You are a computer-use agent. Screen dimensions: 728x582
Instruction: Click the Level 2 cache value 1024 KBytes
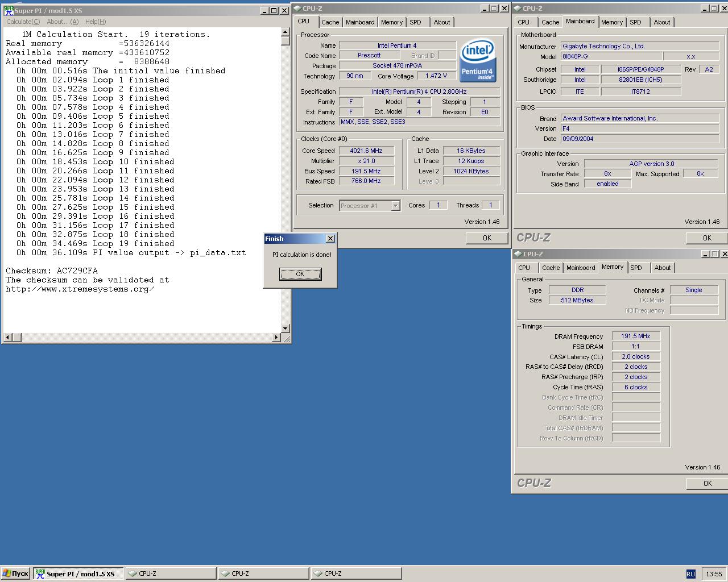(x=471, y=171)
